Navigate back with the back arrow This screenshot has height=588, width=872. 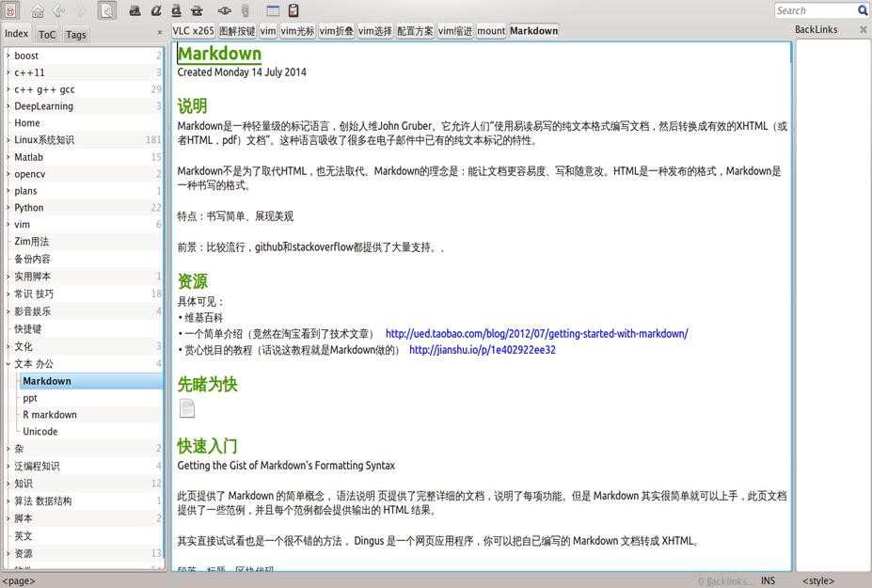(x=59, y=11)
